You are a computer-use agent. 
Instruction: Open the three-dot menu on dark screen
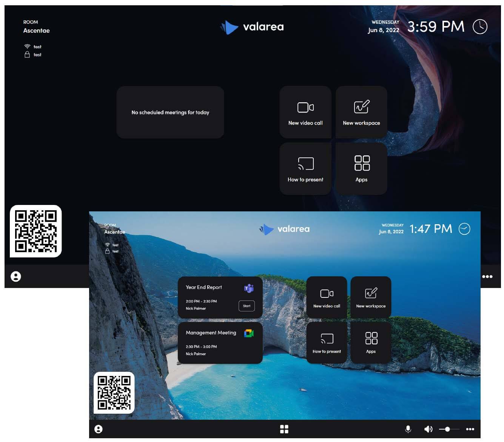487,276
